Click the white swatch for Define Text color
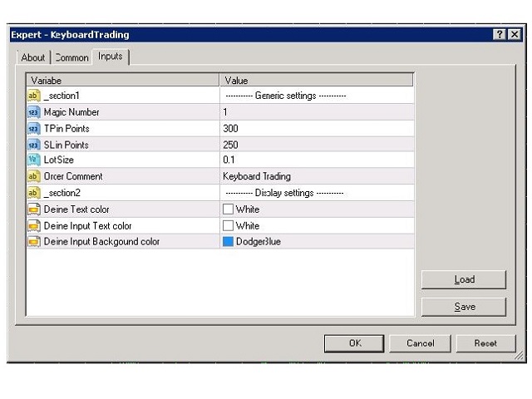532x399 pixels. 228,209
